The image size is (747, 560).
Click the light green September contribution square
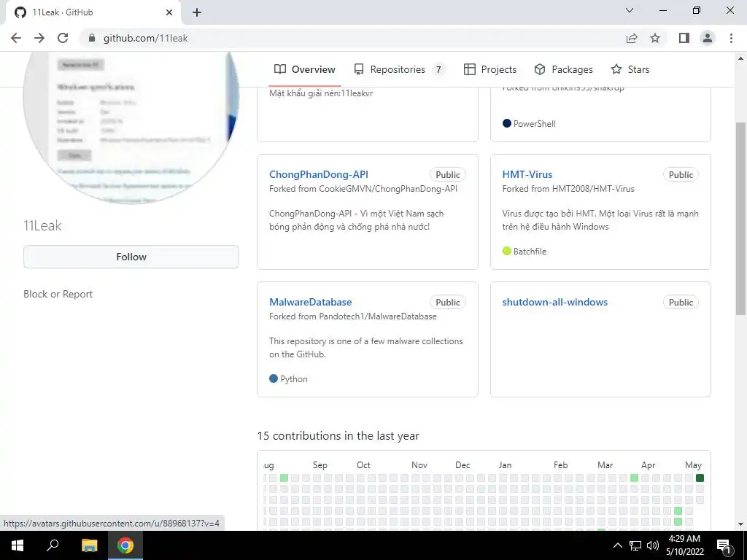pyautogui.click(x=284, y=478)
